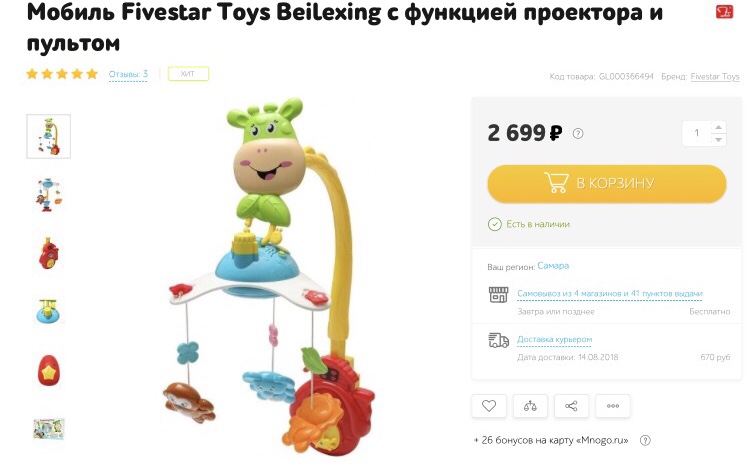This screenshot has height=473, width=750.
Task: Open the Отзывы: 3 reviews link
Action: click(x=128, y=74)
